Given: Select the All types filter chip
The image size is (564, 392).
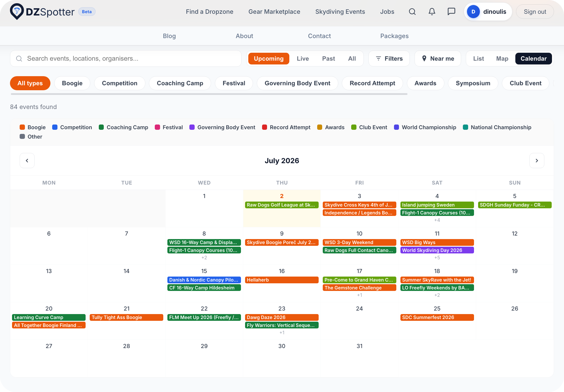Looking at the screenshot, I should point(30,83).
